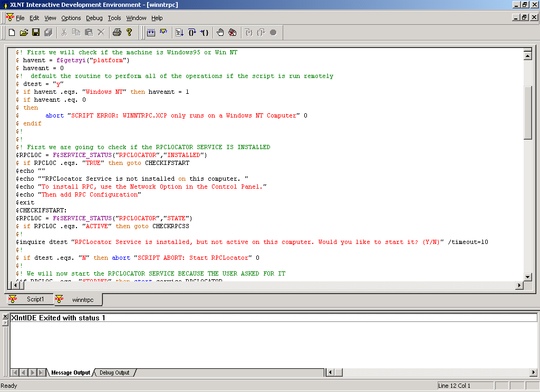Viewport: 540px width, 392px height.
Task: Click the 'dtest = "y"' code line
Action: click(40, 84)
